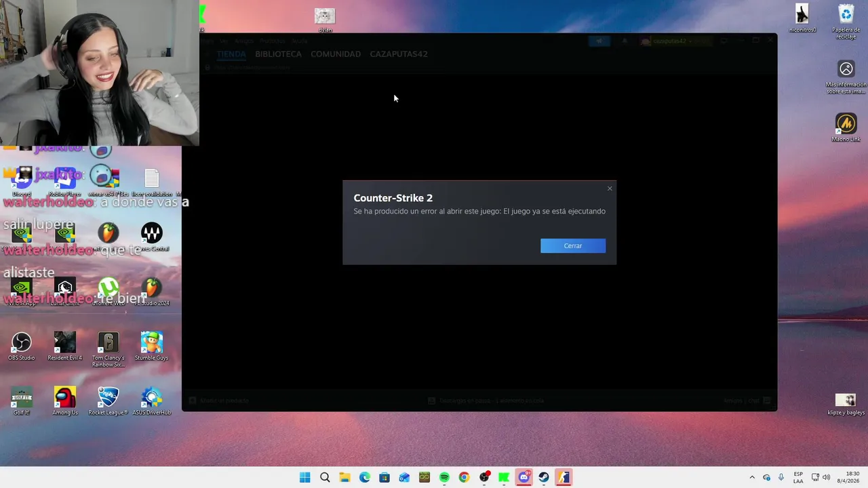Open Google Chrome from the taskbar
Viewport: 868px width, 488px height.
(464, 477)
